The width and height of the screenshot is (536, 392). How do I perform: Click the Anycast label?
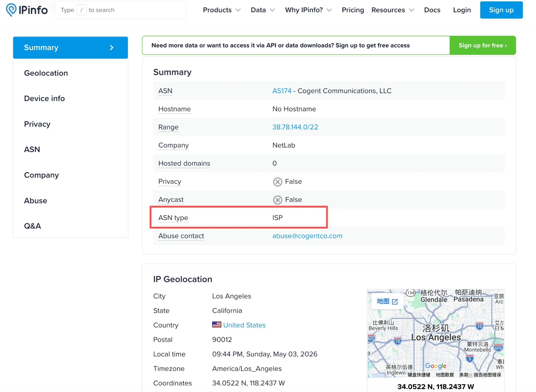coord(171,200)
